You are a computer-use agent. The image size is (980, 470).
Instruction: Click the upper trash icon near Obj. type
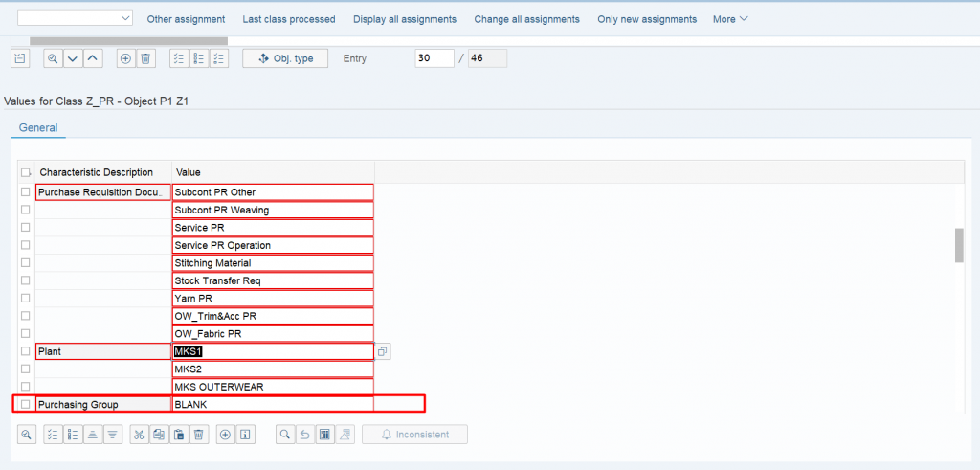[x=145, y=58]
